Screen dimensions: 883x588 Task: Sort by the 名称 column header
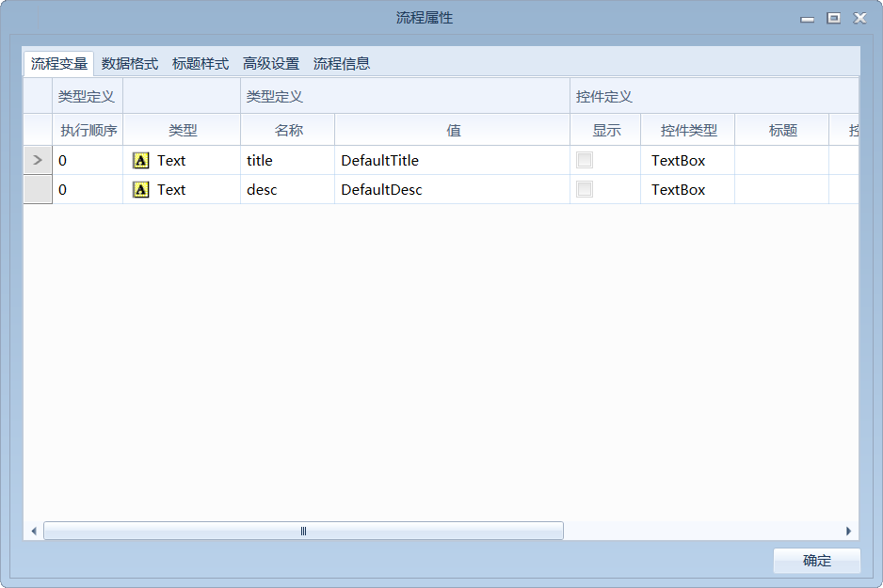click(288, 130)
